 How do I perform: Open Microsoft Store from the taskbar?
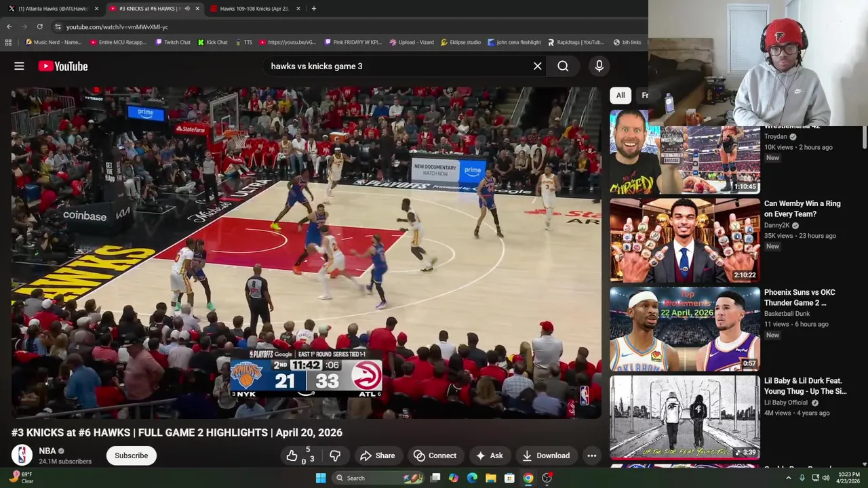(509, 478)
